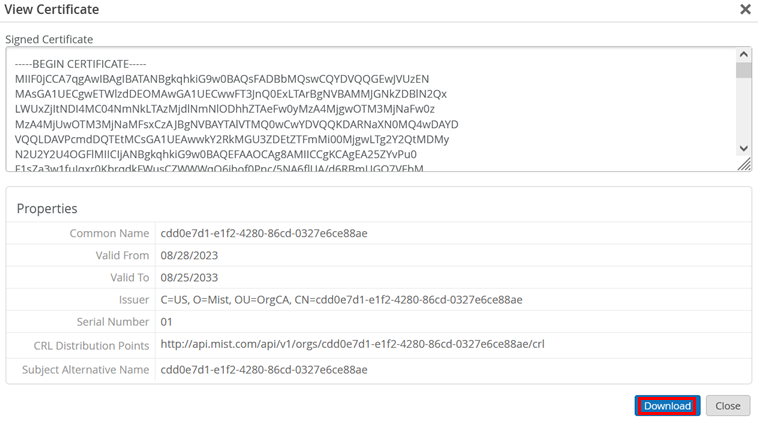Image resolution: width=758 pixels, height=423 pixels.
Task: Select the Common Name value
Action: coord(264,233)
